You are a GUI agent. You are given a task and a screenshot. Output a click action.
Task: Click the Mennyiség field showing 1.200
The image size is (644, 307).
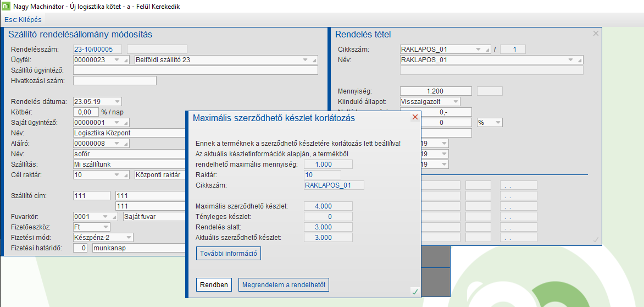[x=436, y=91]
